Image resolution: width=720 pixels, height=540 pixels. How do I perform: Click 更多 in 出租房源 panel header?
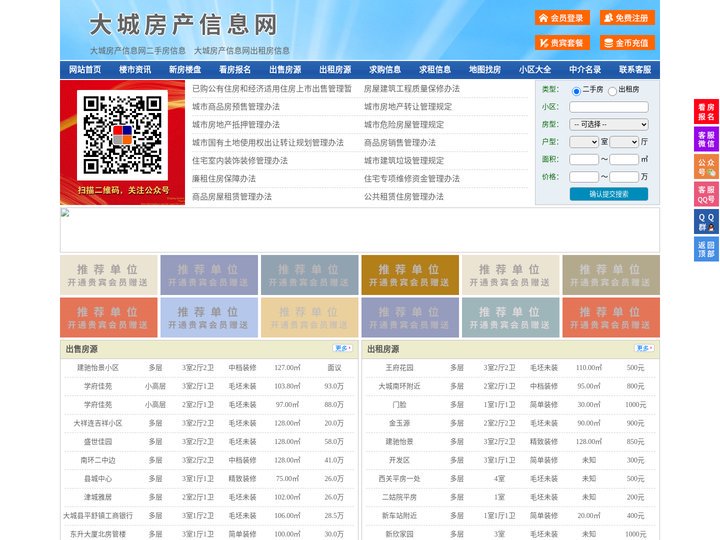[x=644, y=349]
